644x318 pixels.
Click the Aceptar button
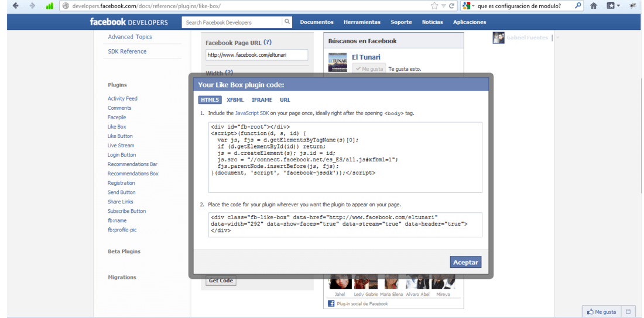[x=465, y=262]
